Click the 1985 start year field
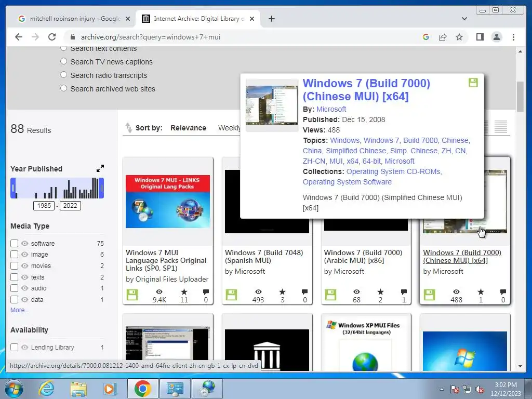Image resolution: width=532 pixels, height=399 pixels. point(44,206)
